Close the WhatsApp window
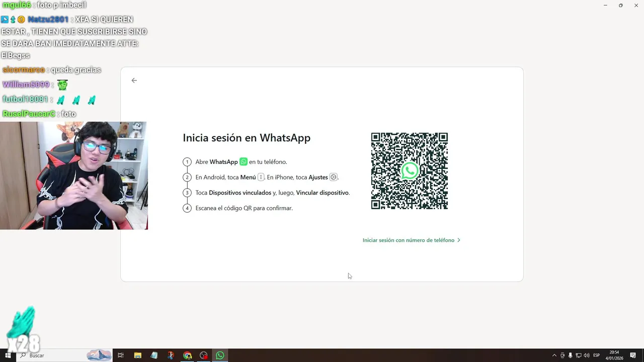Screen dimensions: 644x362 (636, 5)
